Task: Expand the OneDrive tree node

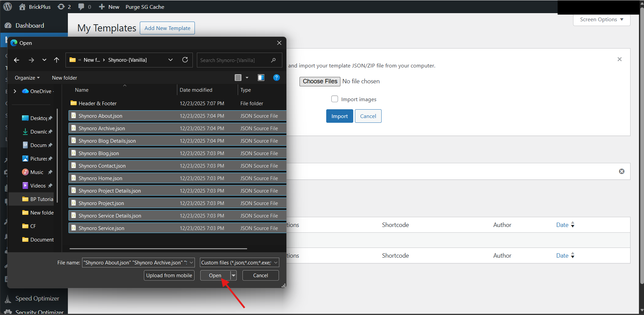Action: [x=15, y=91]
